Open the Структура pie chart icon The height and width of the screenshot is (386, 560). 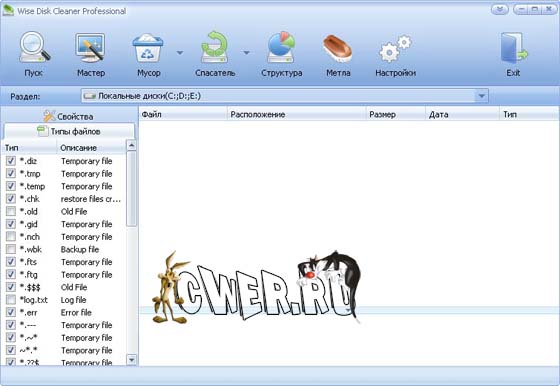(x=281, y=47)
